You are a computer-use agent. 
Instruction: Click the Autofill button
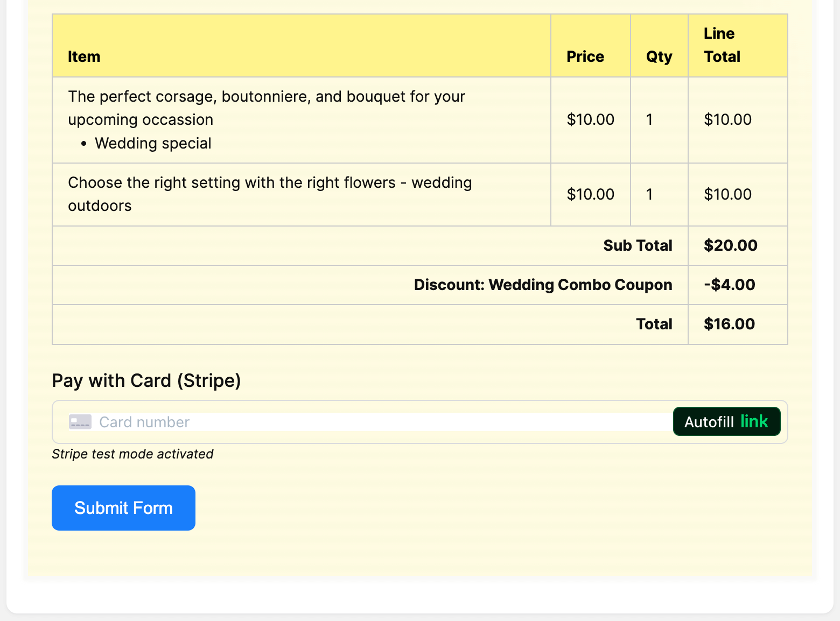[726, 421]
